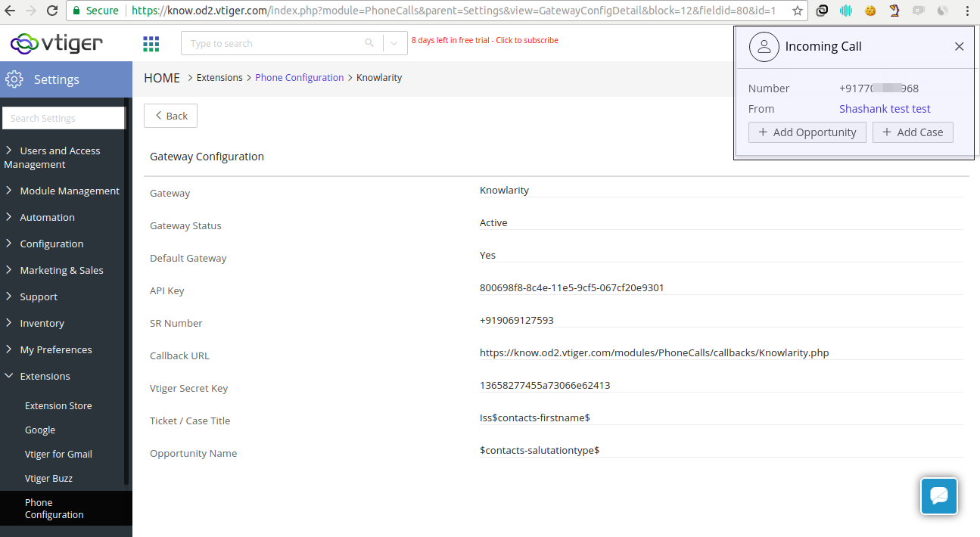Click the cookie extension icon
Screen dimensions: 980x537
pyautogui.click(x=870, y=11)
